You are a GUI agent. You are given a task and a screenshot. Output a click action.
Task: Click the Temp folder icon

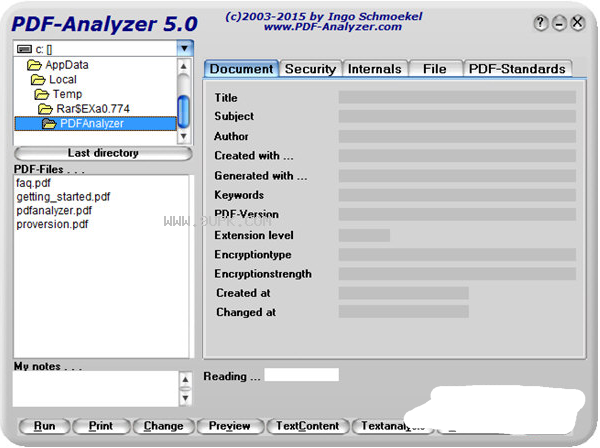42,94
